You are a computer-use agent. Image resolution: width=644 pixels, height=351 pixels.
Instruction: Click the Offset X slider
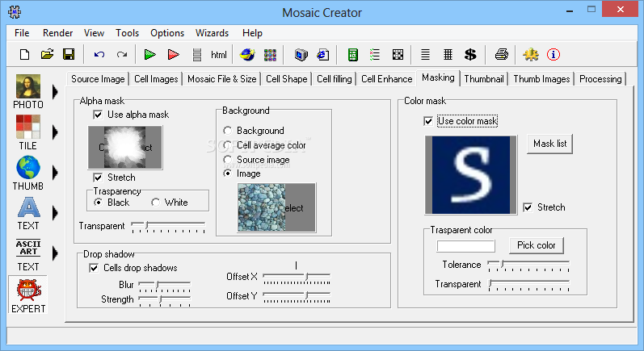pyautogui.click(x=297, y=278)
